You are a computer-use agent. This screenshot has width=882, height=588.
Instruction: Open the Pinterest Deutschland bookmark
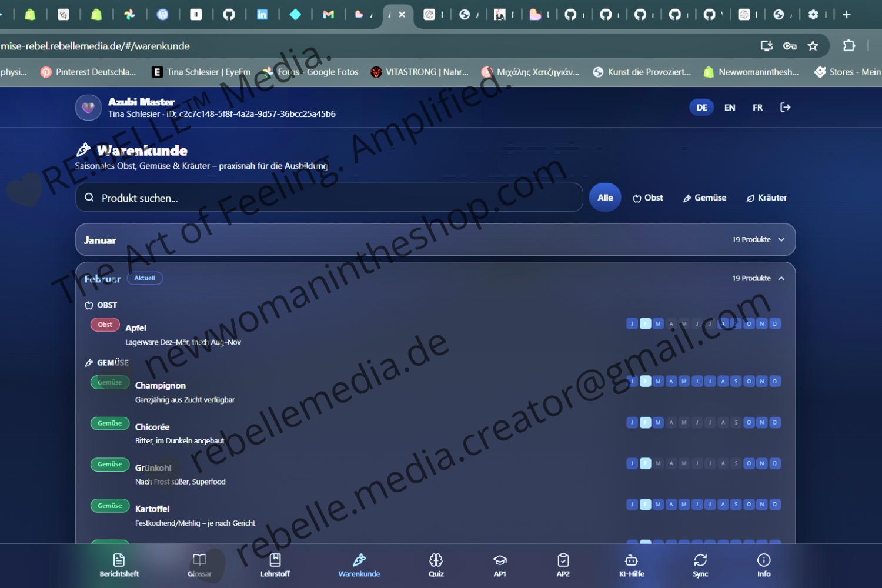88,72
